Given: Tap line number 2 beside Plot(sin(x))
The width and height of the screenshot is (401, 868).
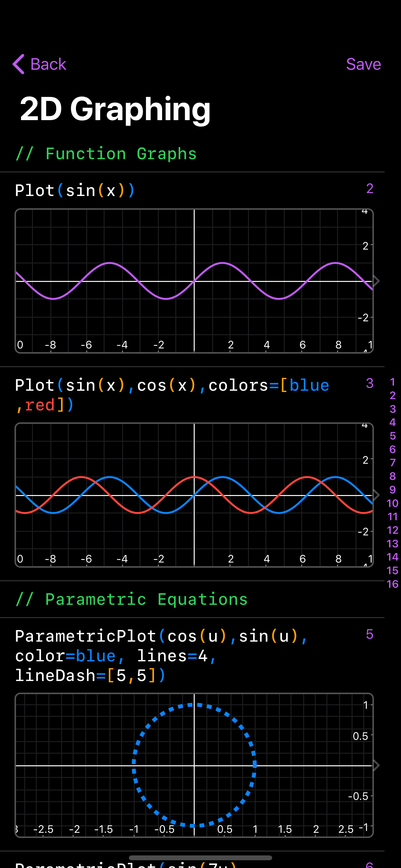Looking at the screenshot, I should pyautogui.click(x=370, y=188).
